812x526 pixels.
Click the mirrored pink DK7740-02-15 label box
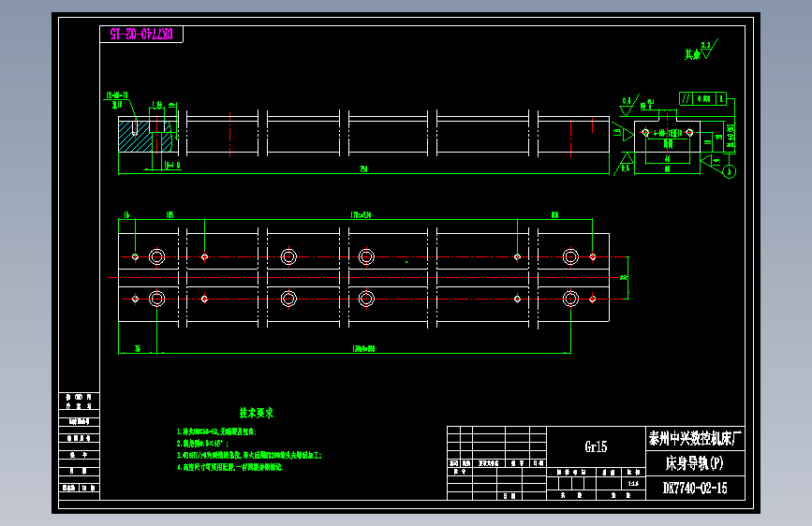click(141, 35)
